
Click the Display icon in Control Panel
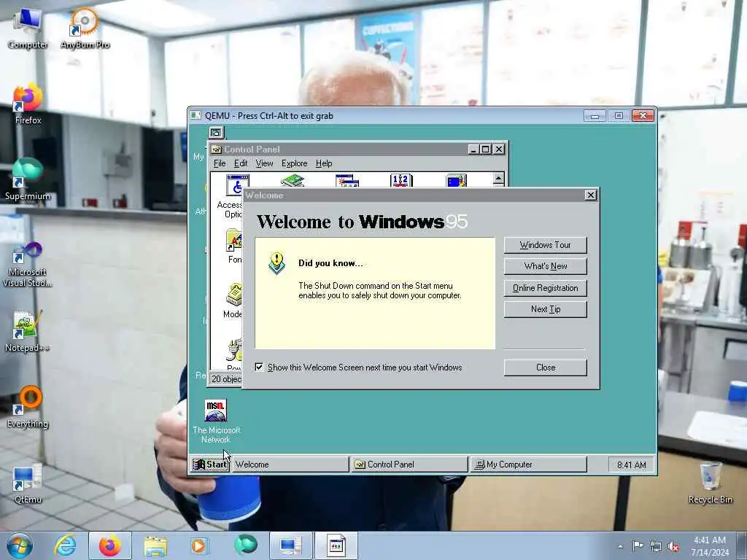(456, 181)
